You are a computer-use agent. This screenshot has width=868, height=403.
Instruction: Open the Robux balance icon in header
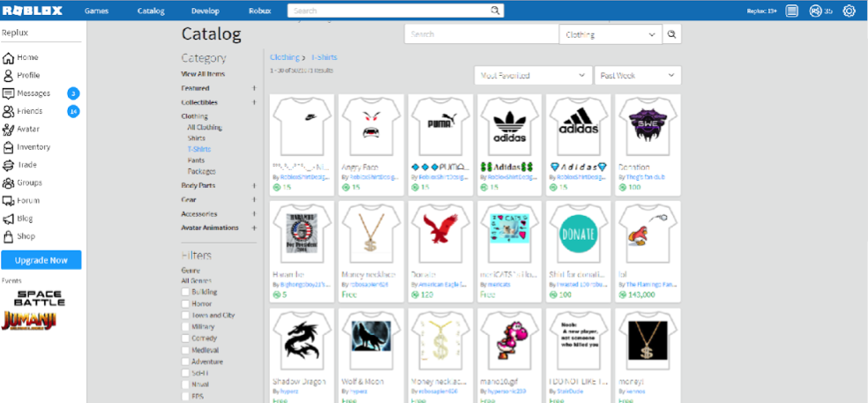click(816, 11)
